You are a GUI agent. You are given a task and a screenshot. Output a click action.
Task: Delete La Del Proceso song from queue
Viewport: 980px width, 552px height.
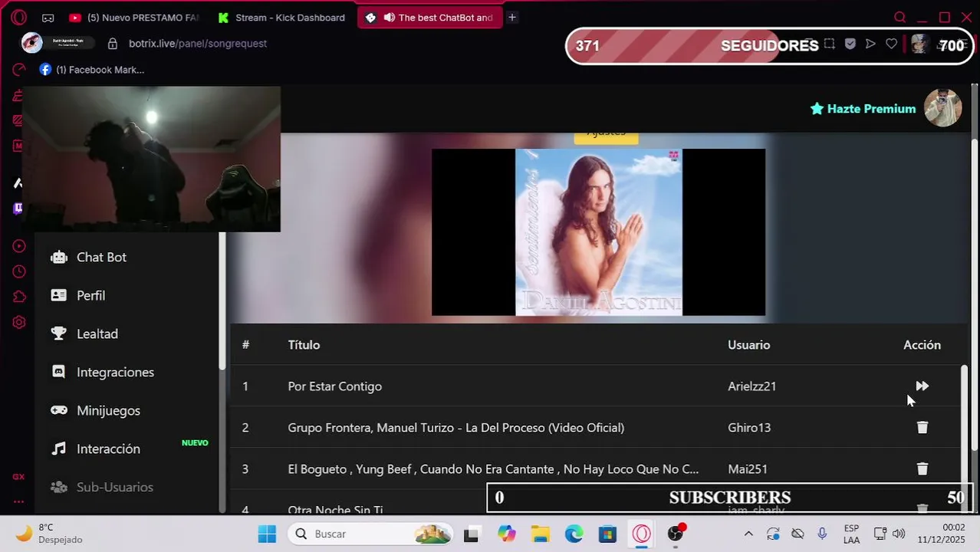(922, 428)
